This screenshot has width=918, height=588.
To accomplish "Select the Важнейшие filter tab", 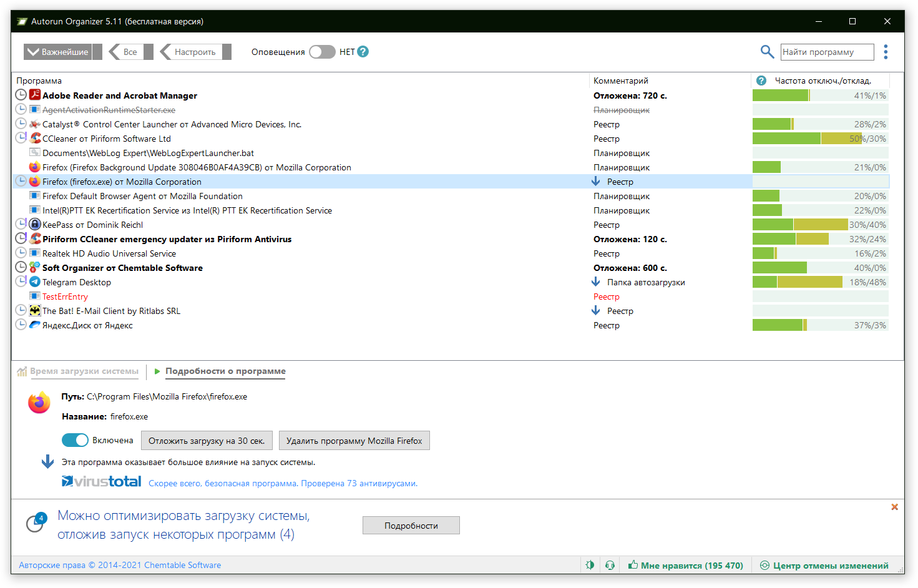I will coord(63,52).
